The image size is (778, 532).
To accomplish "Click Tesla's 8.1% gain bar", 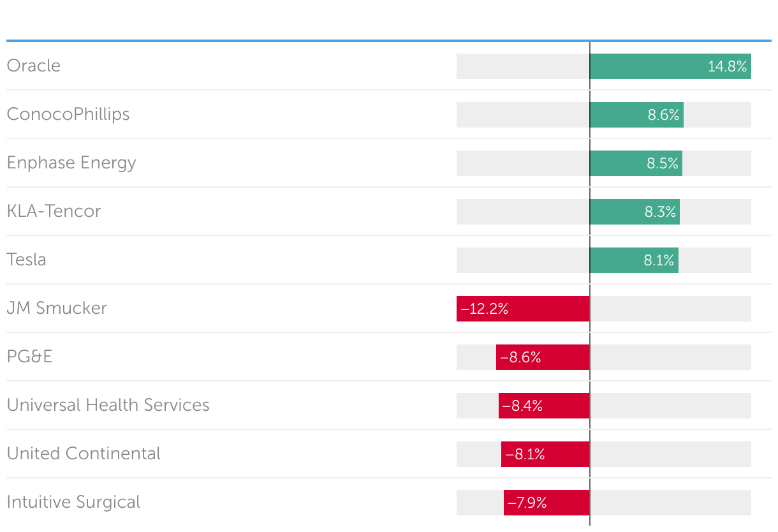I will [634, 260].
